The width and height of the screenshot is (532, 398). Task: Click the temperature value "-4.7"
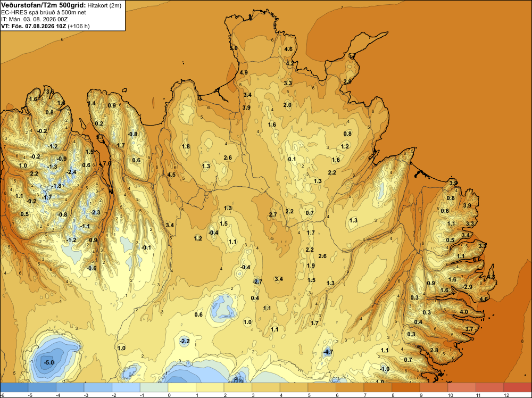(328, 352)
